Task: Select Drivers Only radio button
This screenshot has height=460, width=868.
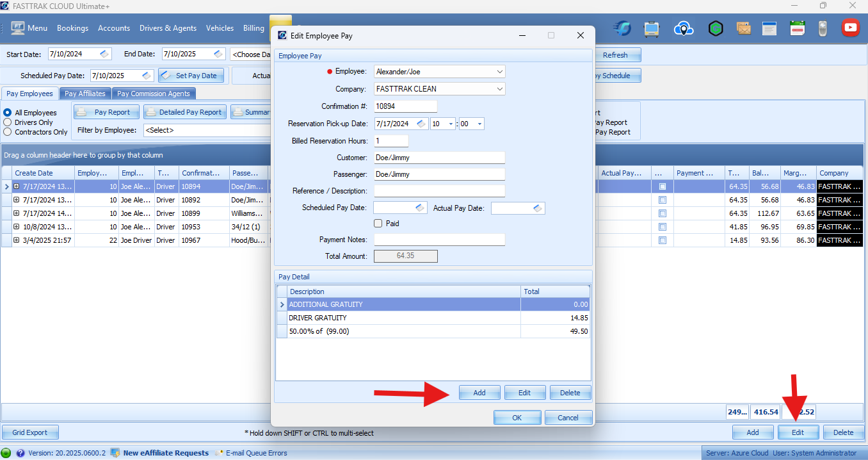Action: [x=8, y=122]
